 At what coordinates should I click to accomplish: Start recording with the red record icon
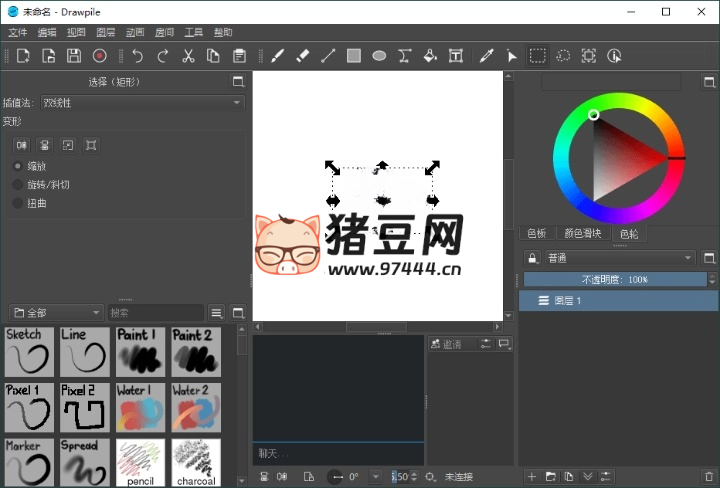point(100,56)
